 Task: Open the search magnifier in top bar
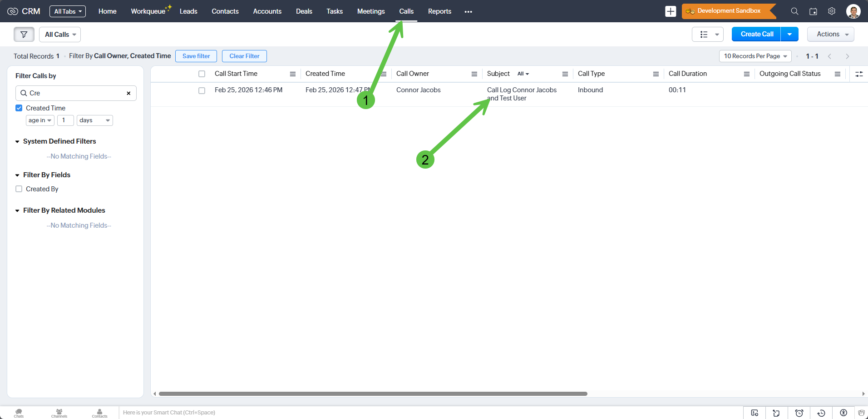coord(794,11)
